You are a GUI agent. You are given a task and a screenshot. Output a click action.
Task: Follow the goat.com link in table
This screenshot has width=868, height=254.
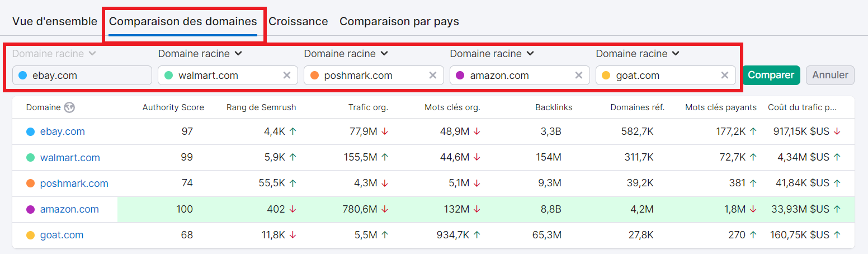pos(62,235)
